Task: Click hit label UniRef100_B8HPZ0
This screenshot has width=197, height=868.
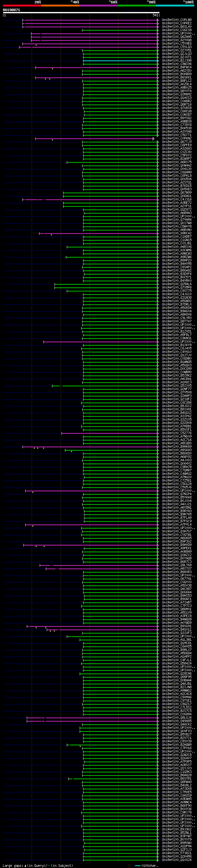Action: 176,260
